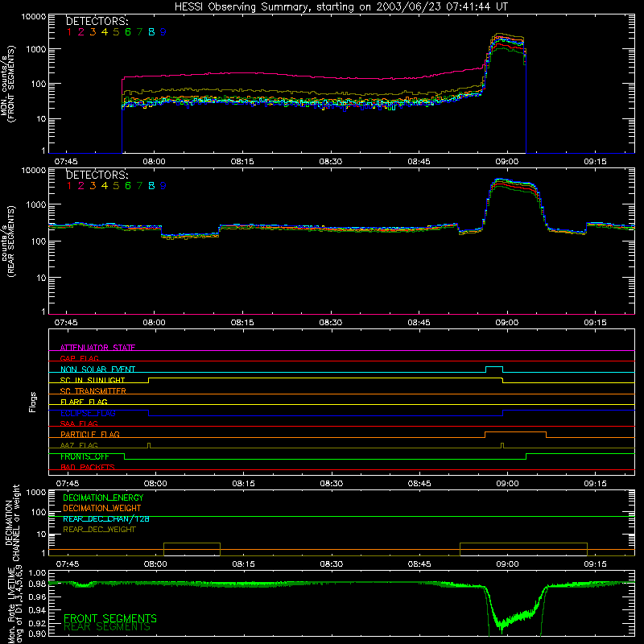Click the HESSI Observing Summary title text
This screenshot has width=644, height=644.
(x=341, y=7)
